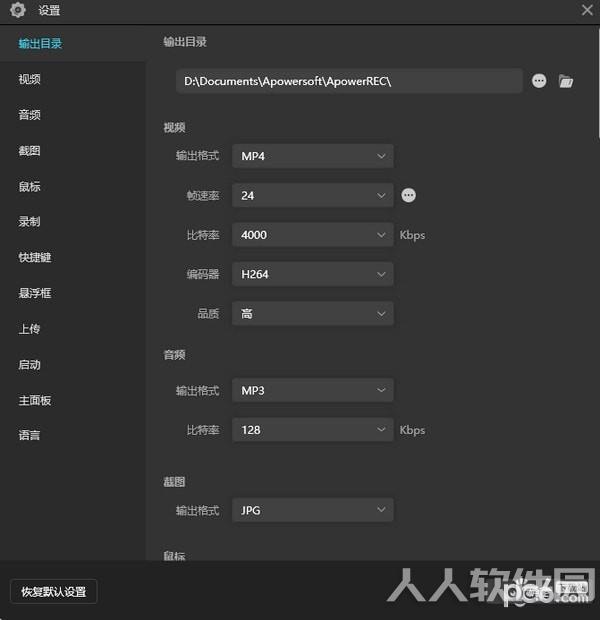Click the 截图 section heading in the content pane
Screen dimensions: 600x620
coord(174,482)
